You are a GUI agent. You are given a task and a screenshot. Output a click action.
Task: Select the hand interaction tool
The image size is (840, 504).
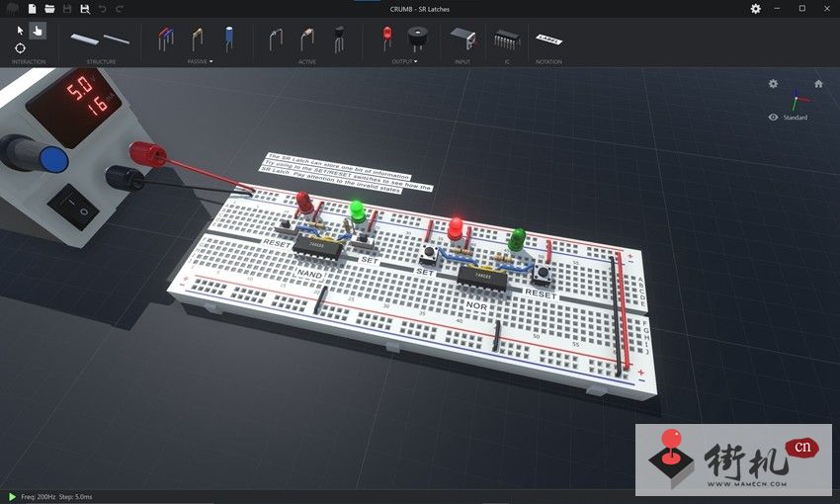38,31
